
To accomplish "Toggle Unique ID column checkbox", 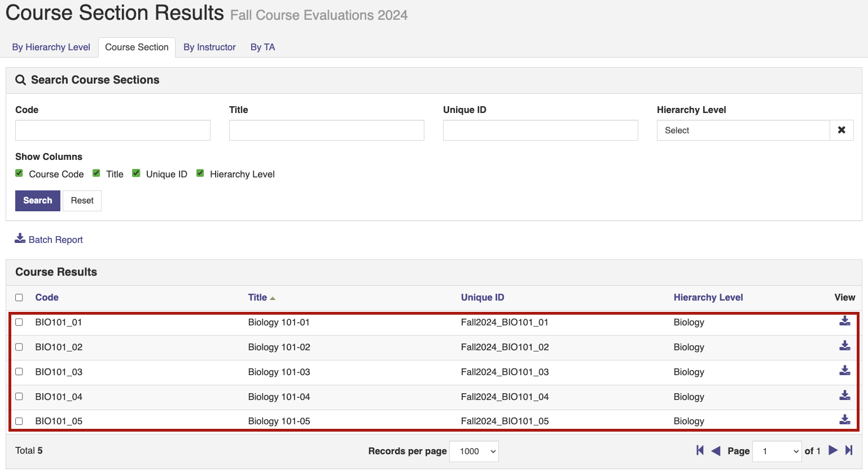I will pos(136,173).
